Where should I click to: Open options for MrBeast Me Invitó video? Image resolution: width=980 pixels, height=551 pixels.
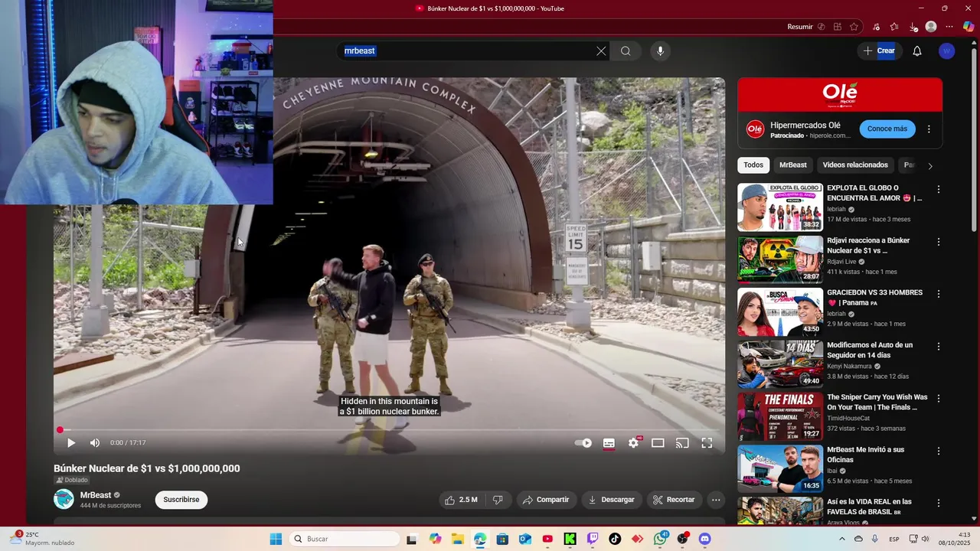[x=939, y=451]
